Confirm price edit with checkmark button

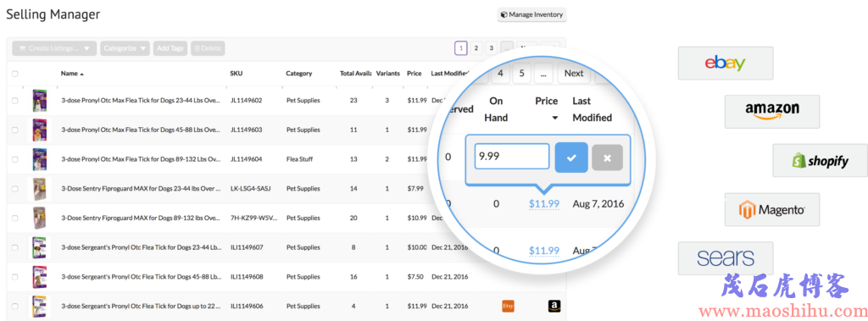571,158
